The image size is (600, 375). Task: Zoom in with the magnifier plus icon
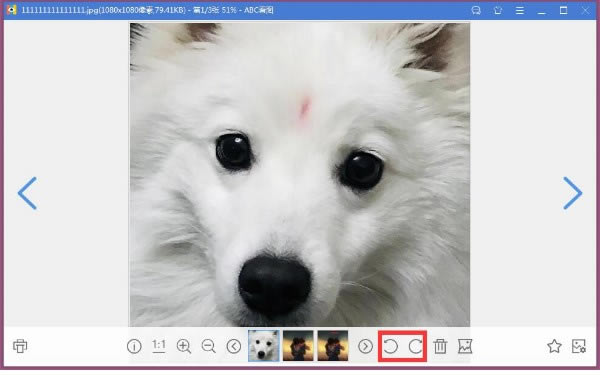[184, 346]
